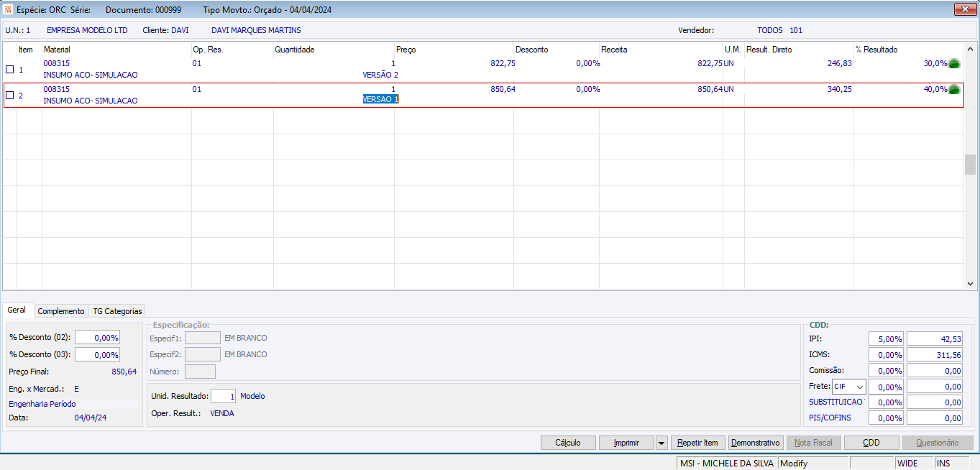Click the Especif1 input field
The width and height of the screenshot is (980, 470).
coord(203,338)
